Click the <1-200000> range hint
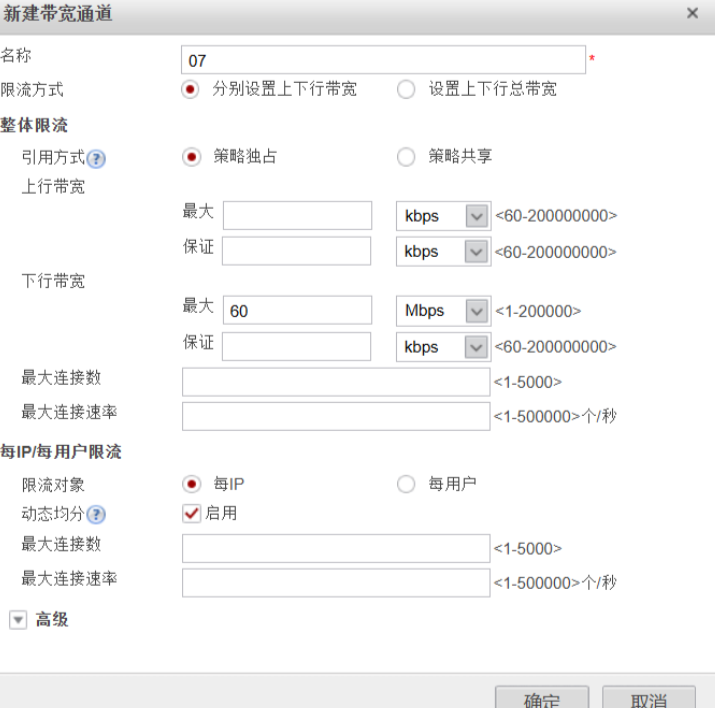The width and height of the screenshot is (715, 708). pos(538,311)
